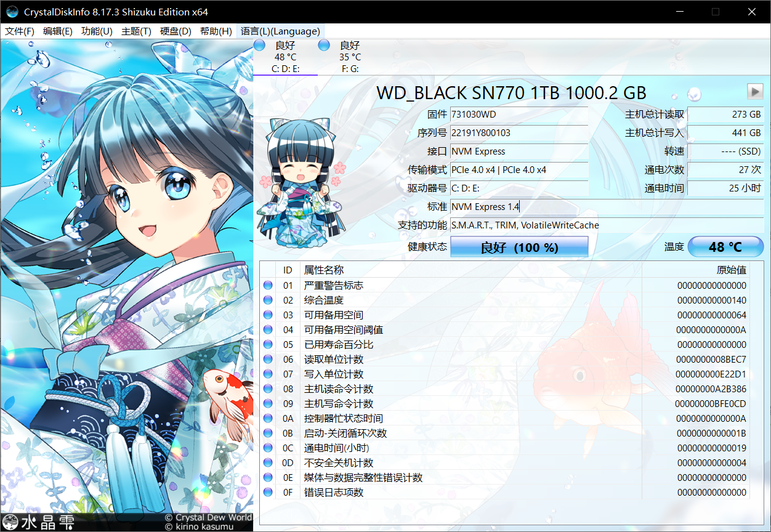Viewport: 771px width, 532px height.
Task: Click the status orb of attribute 03
Action: [x=268, y=315]
